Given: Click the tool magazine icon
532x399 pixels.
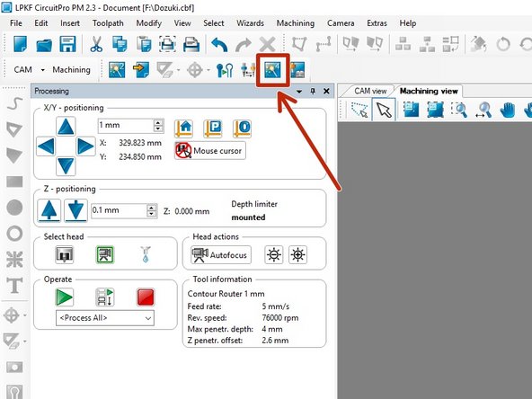Looking at the screenshot, I should (x=248, y=70).
